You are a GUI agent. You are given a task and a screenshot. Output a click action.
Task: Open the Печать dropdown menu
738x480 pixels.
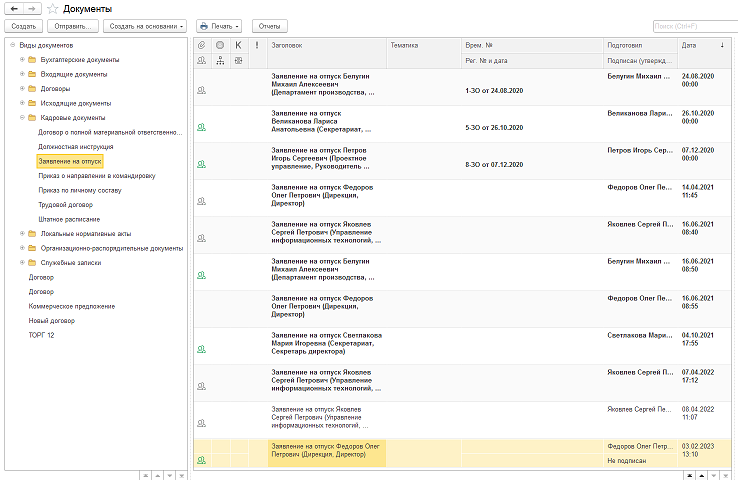coord(219,26)
